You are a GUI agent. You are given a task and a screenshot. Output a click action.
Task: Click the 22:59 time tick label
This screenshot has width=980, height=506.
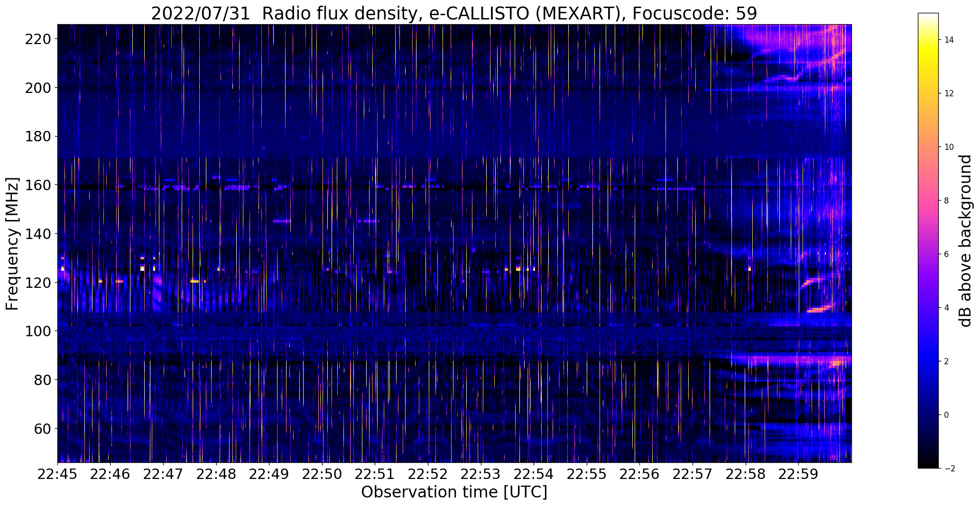pos(798,474)
